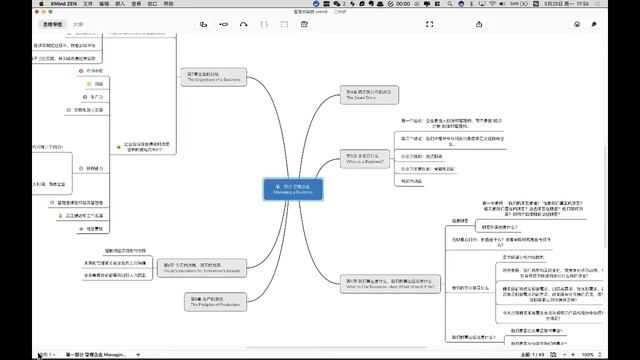Click the vertical scrollbar on right edge
The height and width of the screenshot is (360, 640).
(605, 196)
